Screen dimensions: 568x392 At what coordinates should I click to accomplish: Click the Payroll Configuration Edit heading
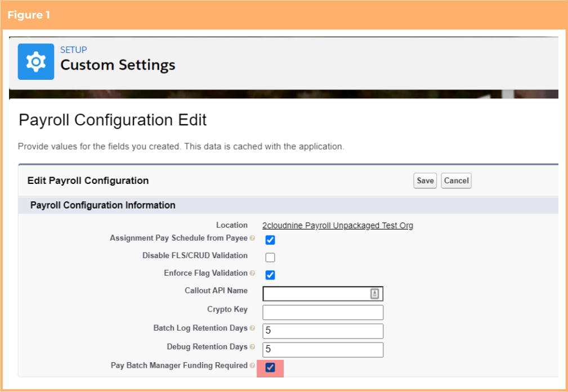point(113,120)
